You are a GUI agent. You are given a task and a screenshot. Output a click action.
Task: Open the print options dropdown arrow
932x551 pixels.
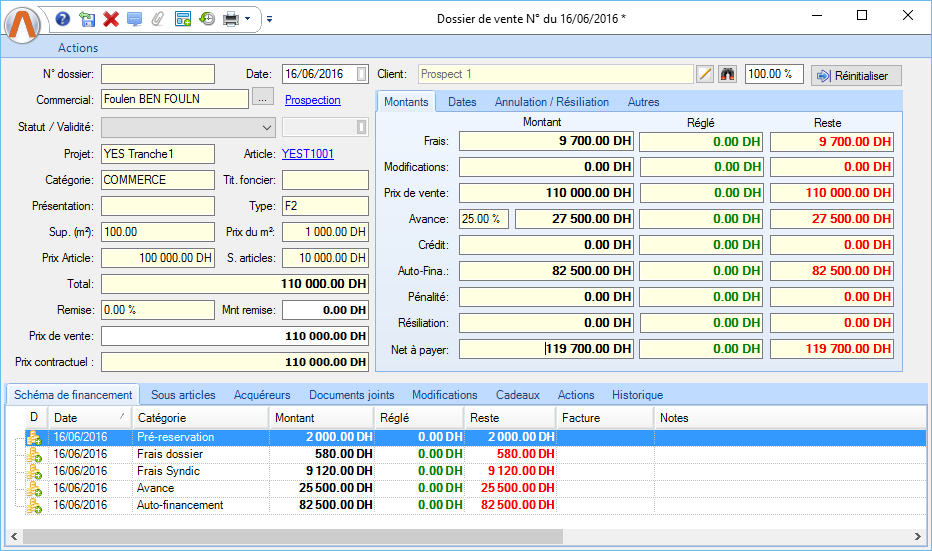click(x=247, y=18)
